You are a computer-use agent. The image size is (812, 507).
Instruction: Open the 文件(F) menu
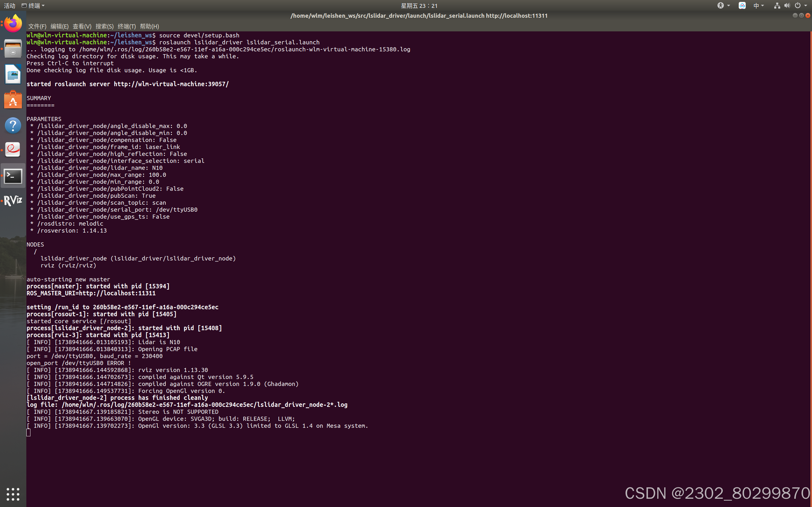(x=37, y=26)
